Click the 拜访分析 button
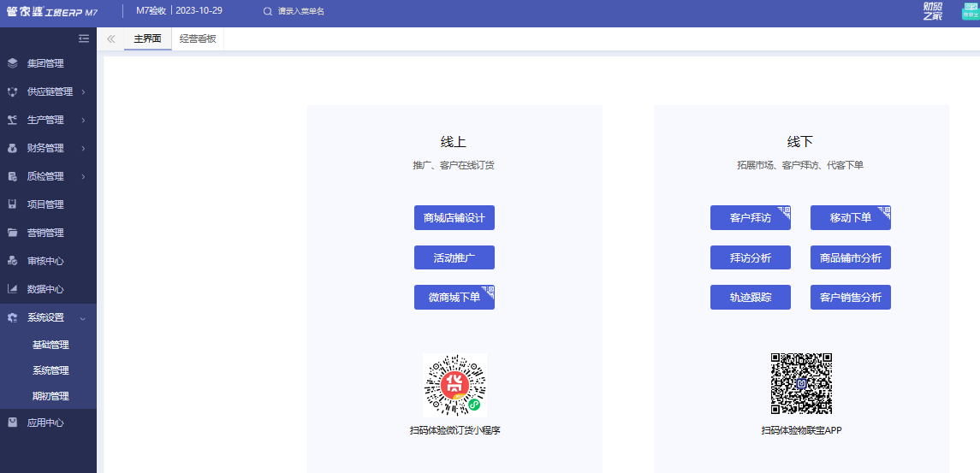Image resolution: width=980 pixels, height=473 pixels. 751,257
